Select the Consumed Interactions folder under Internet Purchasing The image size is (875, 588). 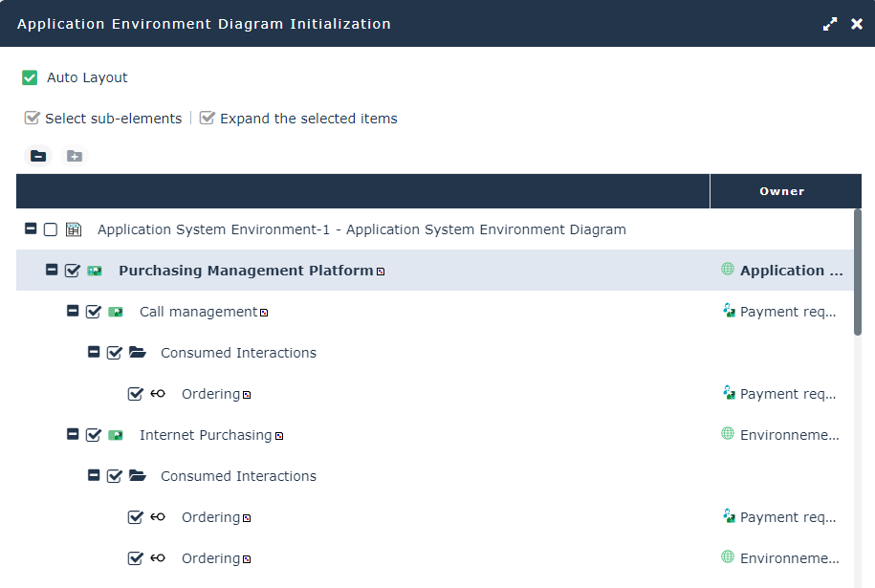pos(238,476)
